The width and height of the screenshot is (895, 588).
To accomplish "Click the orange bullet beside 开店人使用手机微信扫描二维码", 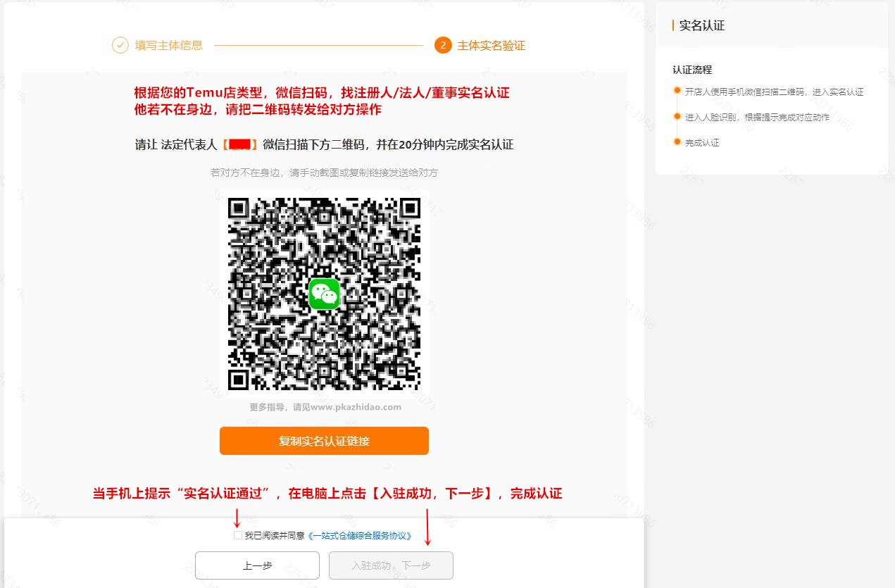I will coord(677,92).
